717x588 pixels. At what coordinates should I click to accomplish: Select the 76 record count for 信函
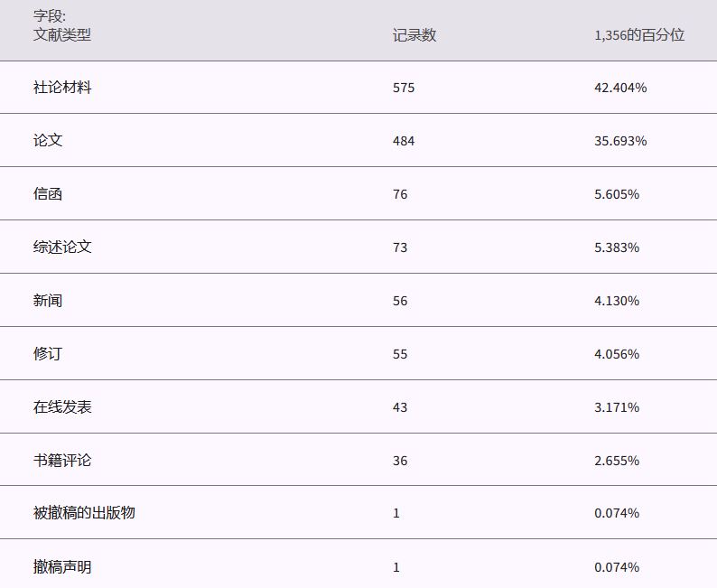point(400,194)
